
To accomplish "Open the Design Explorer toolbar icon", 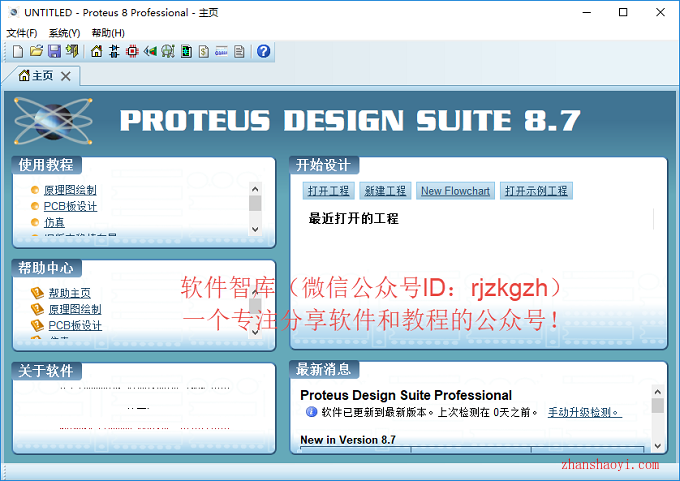I will tap(186, 51).
